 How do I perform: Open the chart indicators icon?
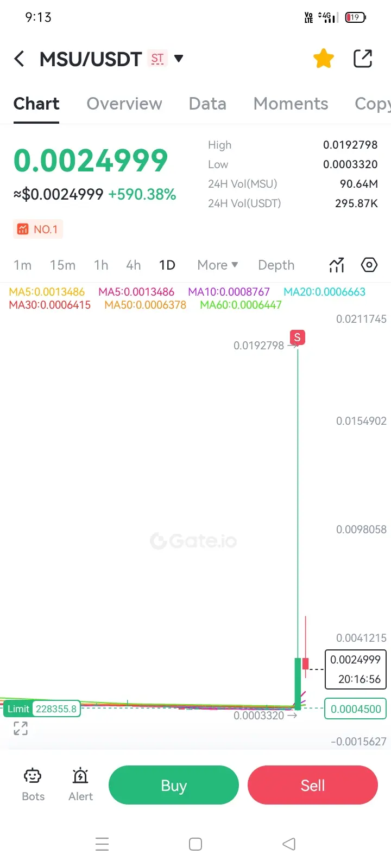337,265
